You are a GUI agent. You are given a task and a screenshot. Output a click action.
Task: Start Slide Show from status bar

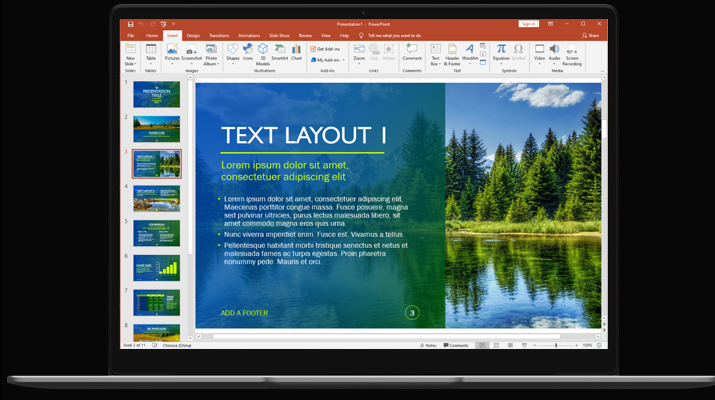[524, 345]
